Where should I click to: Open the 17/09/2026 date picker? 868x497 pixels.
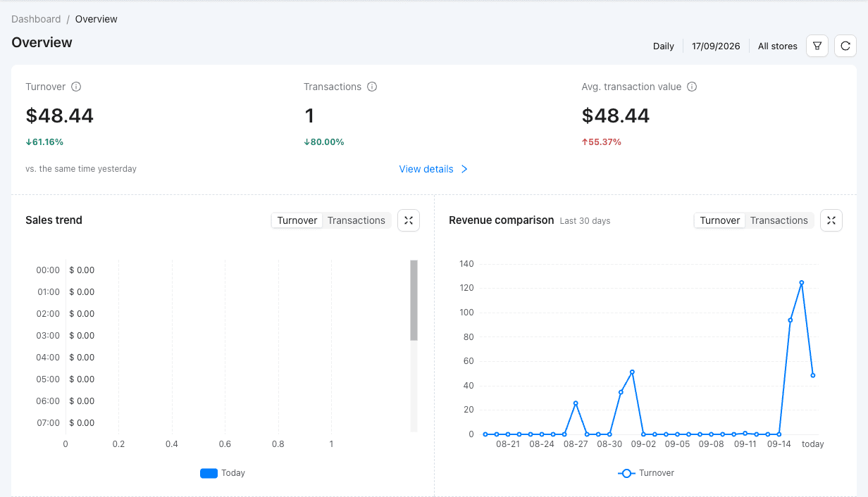tap(716, 46)
